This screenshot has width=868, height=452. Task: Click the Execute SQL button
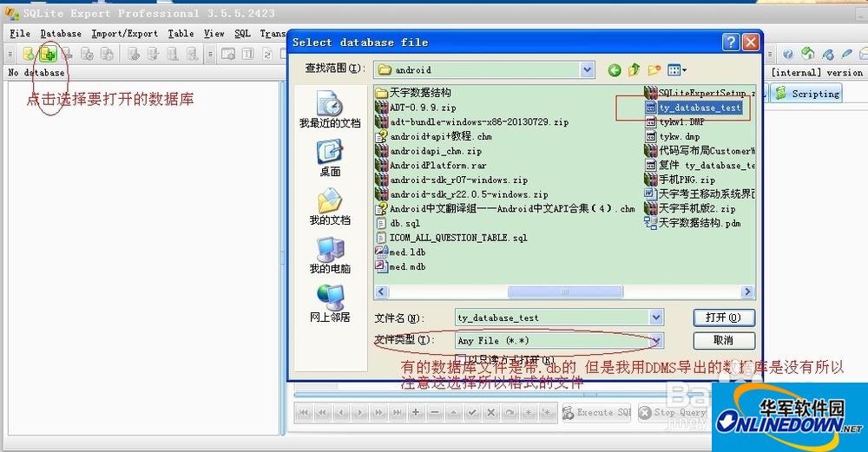pyautogui.click(x=596, y=413)
